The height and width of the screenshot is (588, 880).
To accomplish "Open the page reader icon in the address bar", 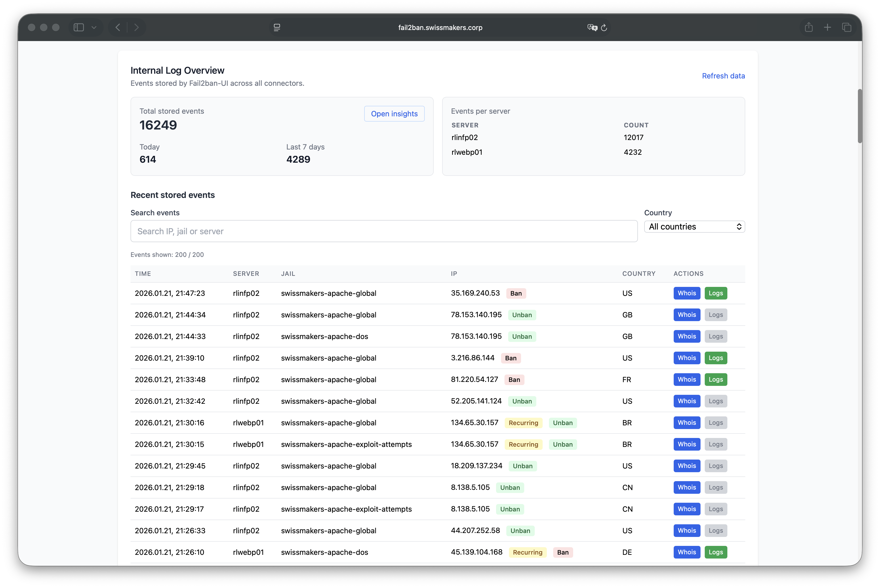I will coord(277,27).
